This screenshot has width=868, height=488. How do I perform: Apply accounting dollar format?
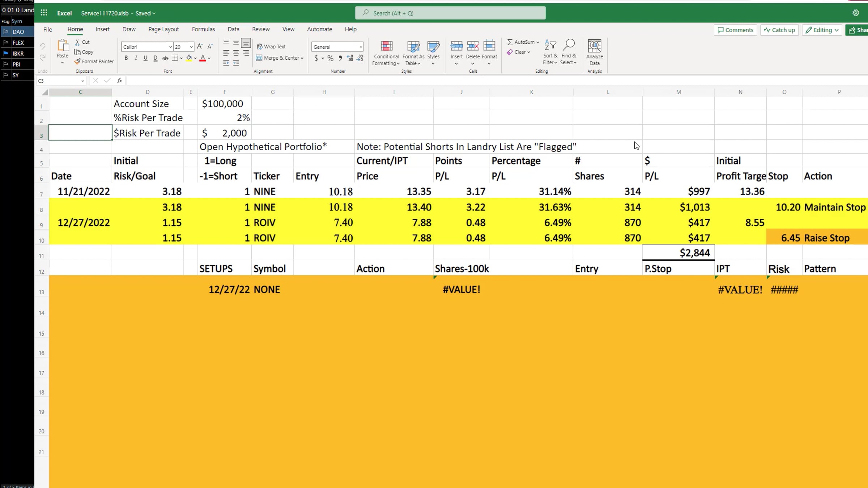click(316, 58)
